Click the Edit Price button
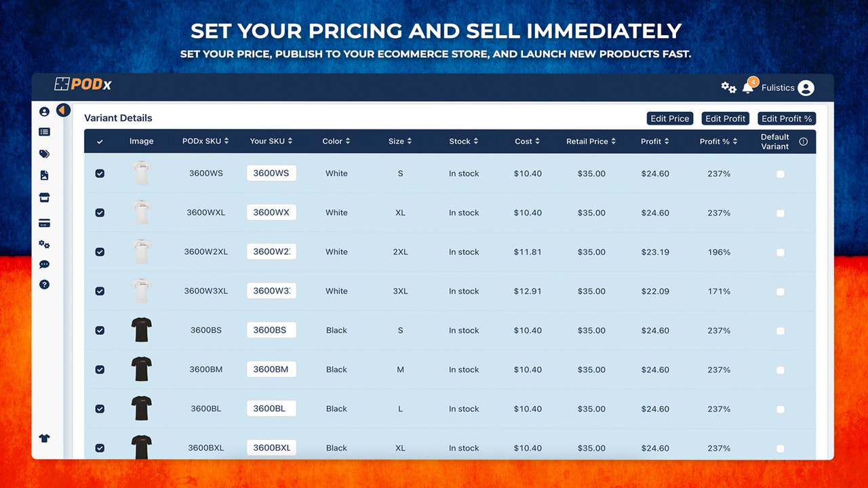The width and height of the screenshot is (868, 488). point(669,118)
